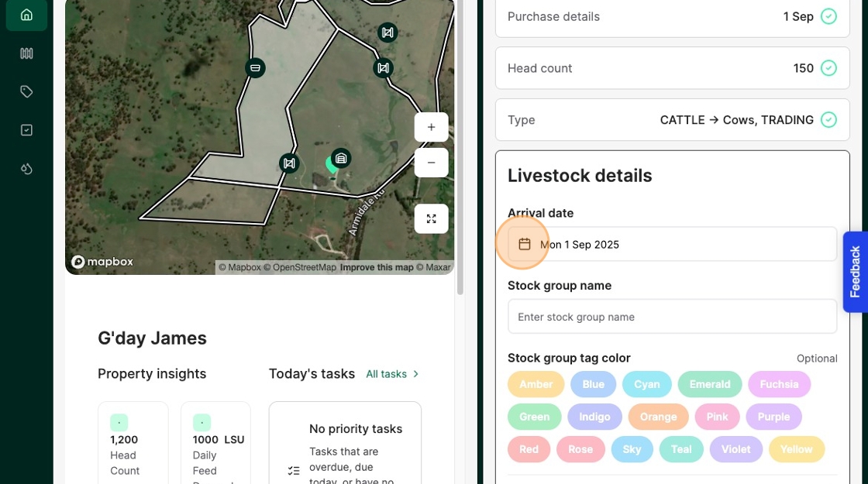
Task: Click the No priority tasks card
Action: click(x=345, y=442)
